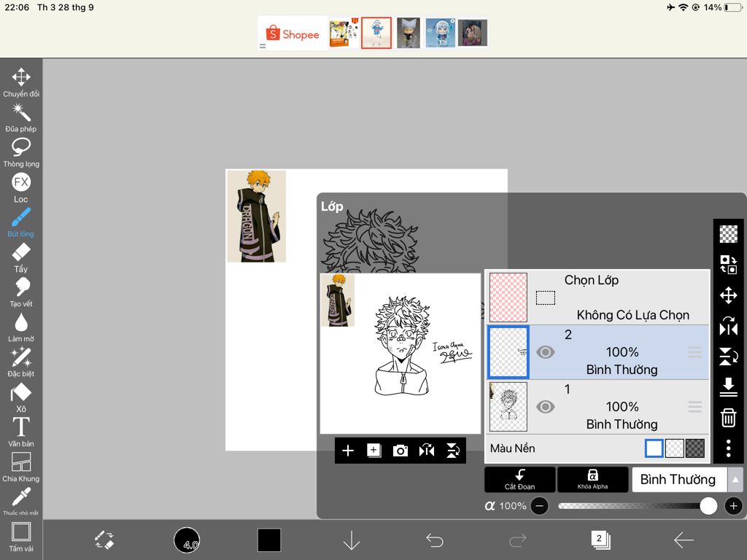
Task: Toggle Cắt Đoạn clipping button
Action: coord(519,480)
